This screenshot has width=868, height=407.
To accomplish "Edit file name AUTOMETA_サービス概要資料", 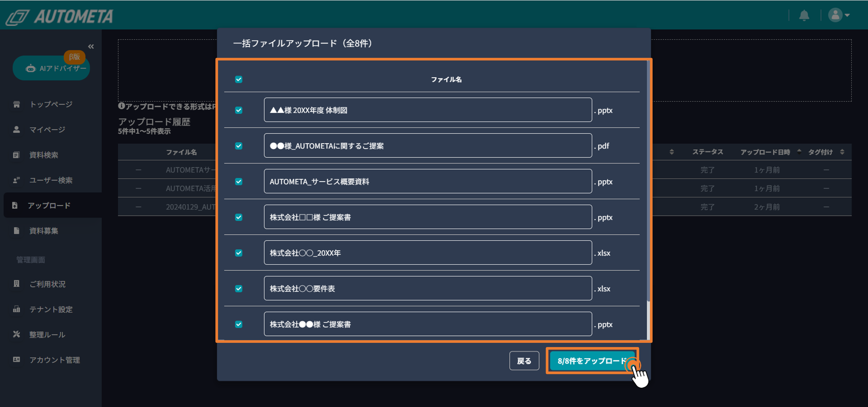I will coord(428,181).
